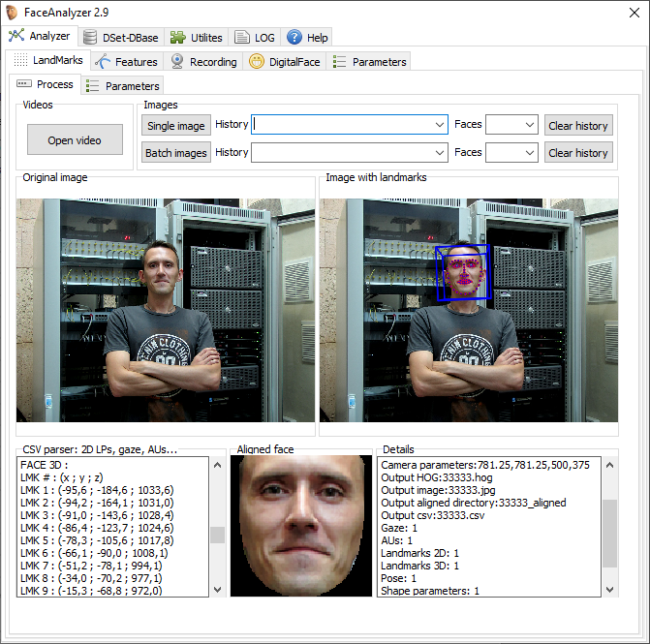This screenshot has width=650, height=644.
Task: Expand the Batch images History dropdown
Action: coord(440,152)
